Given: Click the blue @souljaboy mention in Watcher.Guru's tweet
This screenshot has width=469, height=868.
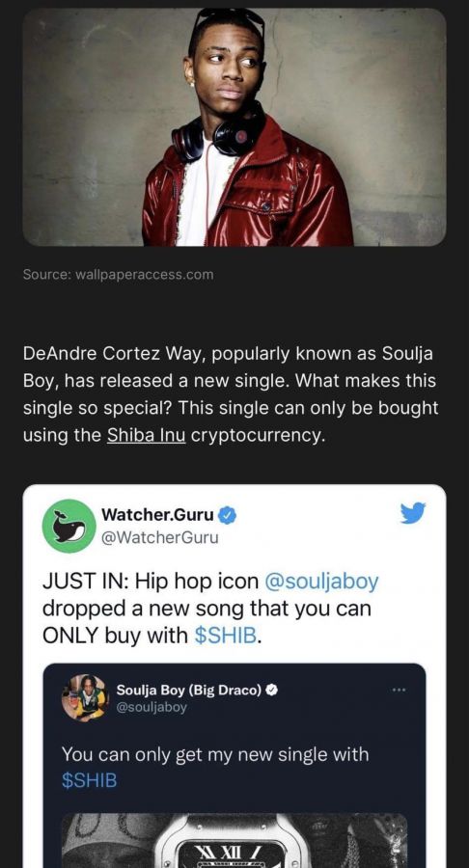Looking at the screenshot, I should pyautogui.click(x=321, y=582).
